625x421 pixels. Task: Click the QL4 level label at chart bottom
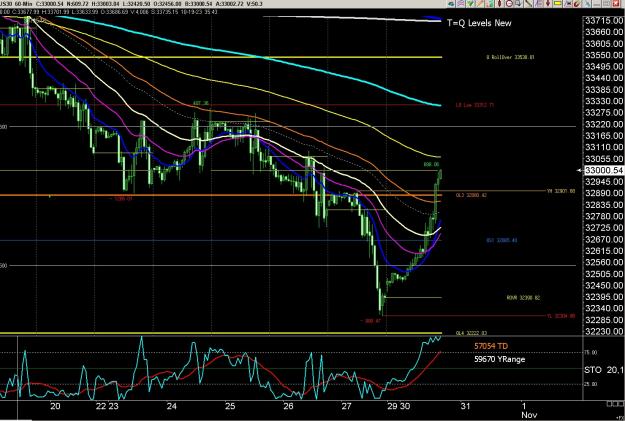click(x=471, y=333)
